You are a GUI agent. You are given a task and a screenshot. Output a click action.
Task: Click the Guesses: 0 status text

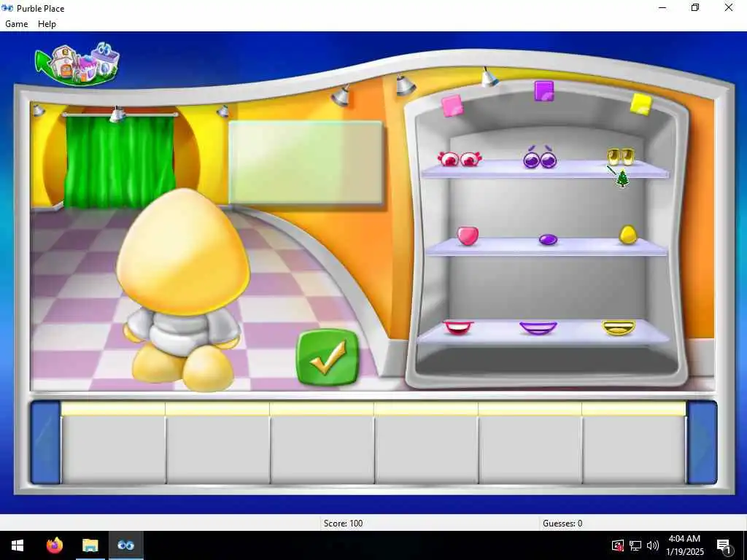(x=562, y=524)
